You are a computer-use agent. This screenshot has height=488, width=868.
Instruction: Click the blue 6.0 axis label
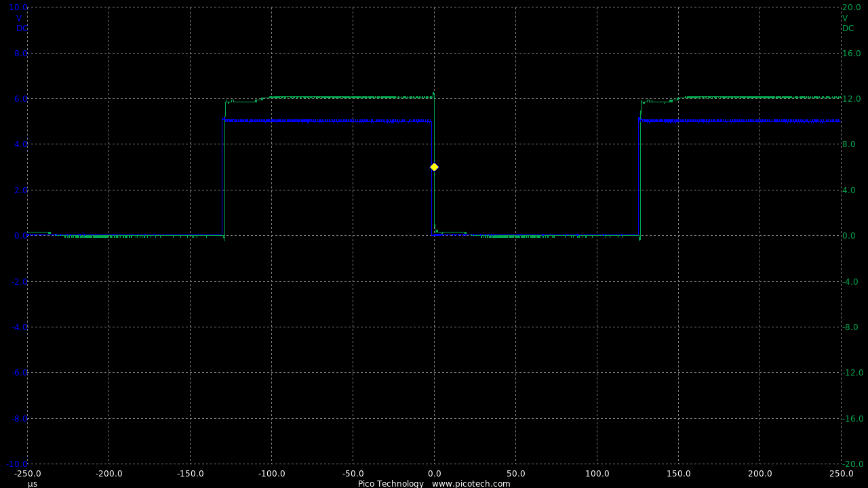20,98
